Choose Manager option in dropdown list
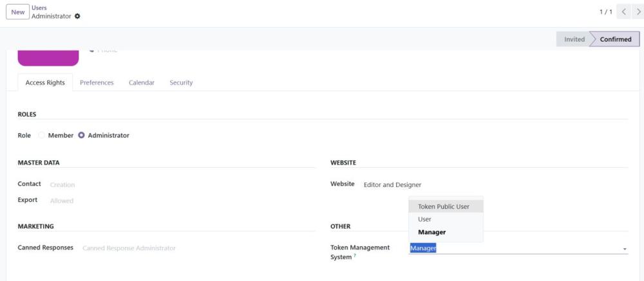The width and height of the screenshot is (644, 281). (x=432, y=232)
